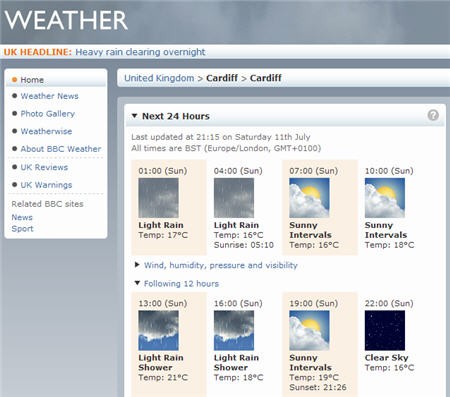Click the Sunrise: 05:10 text
The height and width of the screenshot is (397, 450).
pyautogui.click(x=244, y=245)
